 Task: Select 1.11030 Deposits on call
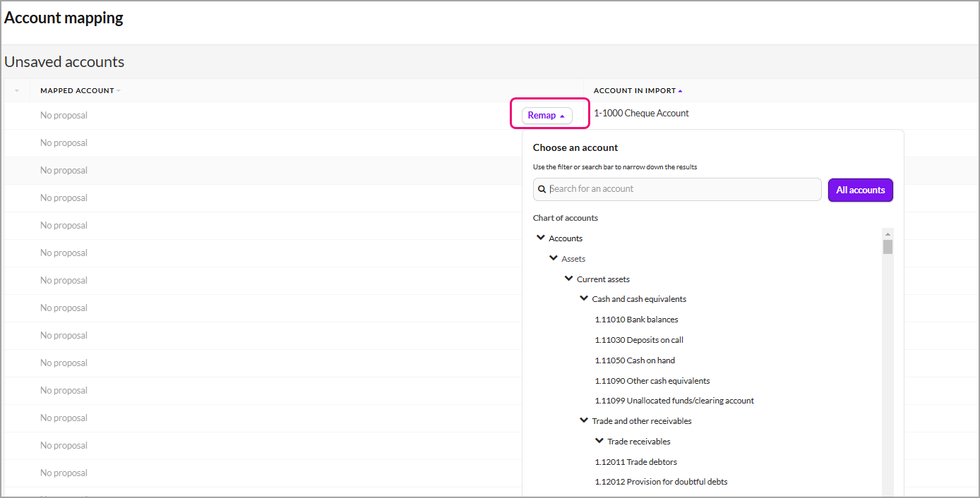(639, 340)
